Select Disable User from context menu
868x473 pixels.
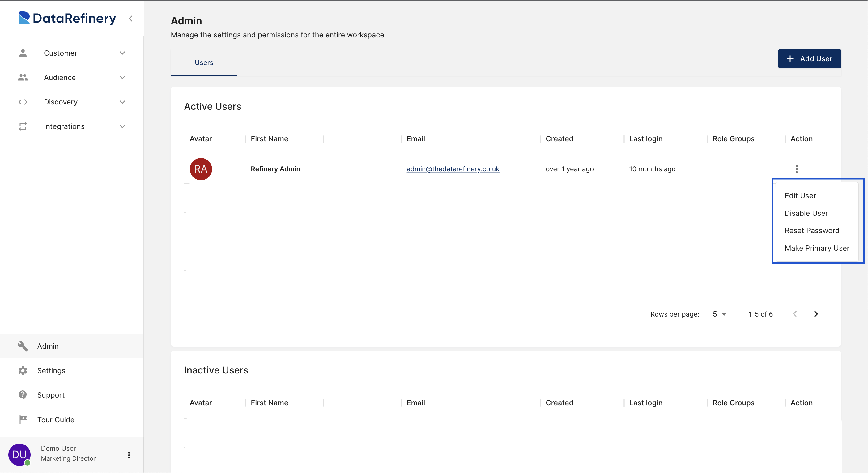pos(806,213)
